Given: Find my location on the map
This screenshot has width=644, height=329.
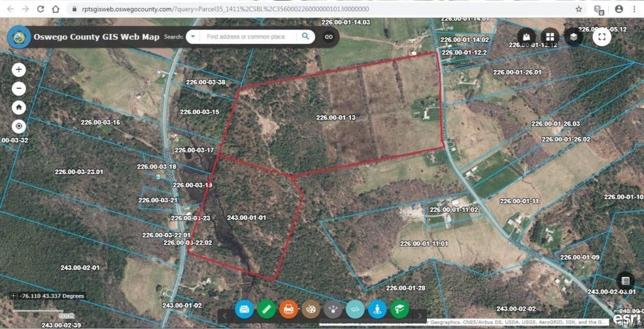Looking at the screenshot, I should (19, 126).
